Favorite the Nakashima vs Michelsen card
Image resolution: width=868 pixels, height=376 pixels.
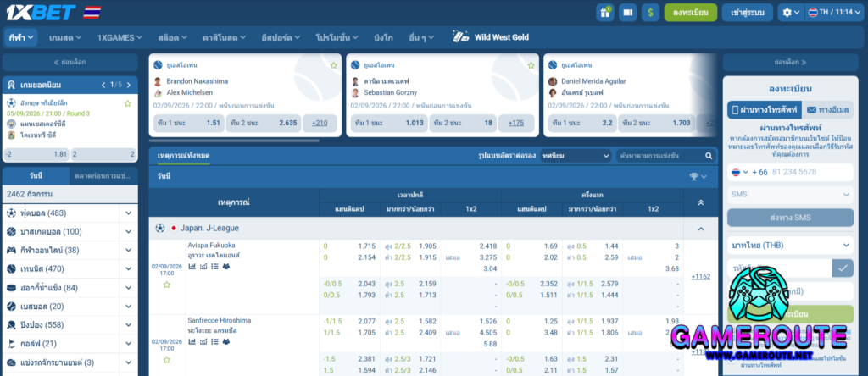(x=333, y=65)
